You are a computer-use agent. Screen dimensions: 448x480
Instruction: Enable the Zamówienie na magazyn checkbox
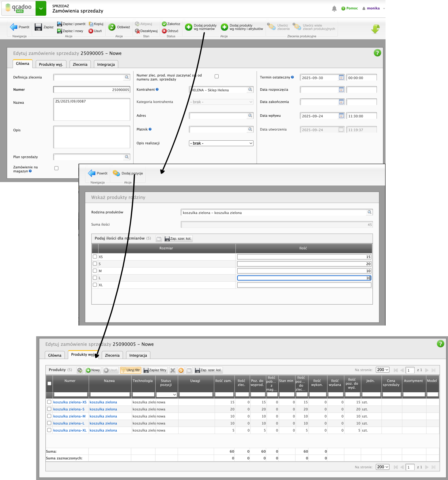tap(56, 168)
